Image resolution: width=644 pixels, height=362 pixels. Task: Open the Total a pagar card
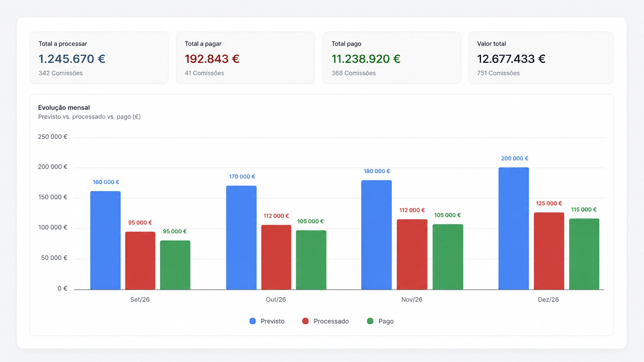pyautogui.click(x=245, y=58)
